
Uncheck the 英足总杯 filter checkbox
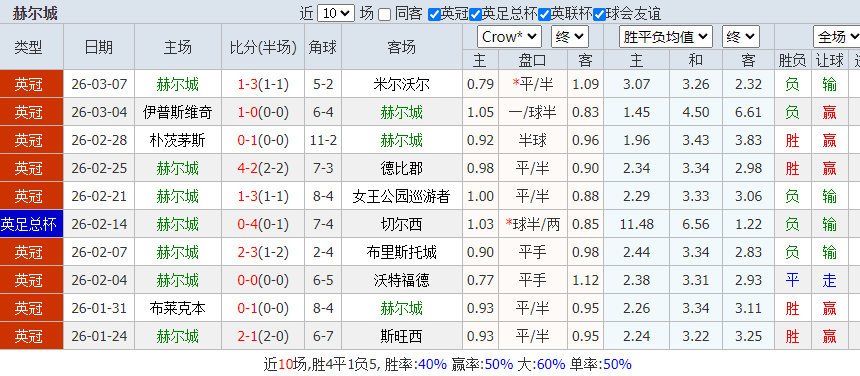[475, 14]
